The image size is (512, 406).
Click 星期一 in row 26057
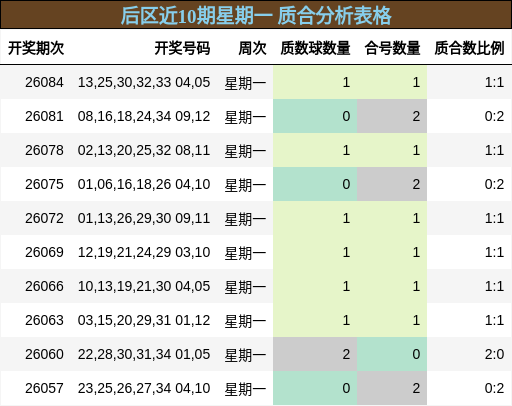pos(245,389)
